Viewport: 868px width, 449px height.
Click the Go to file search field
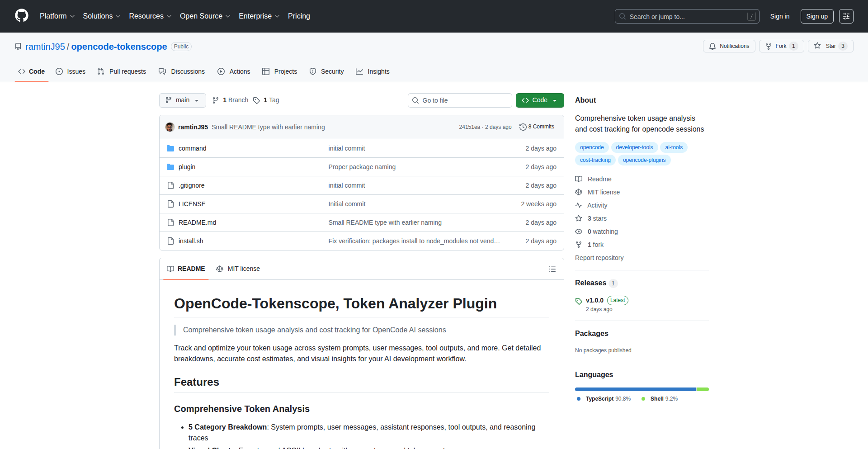click(460, 100)
